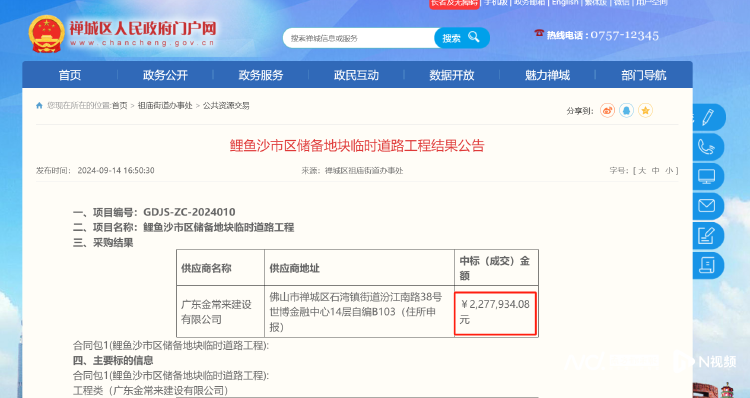The width and height of the screenshot is (750, 398).
Task: Click the star favorites share icon
Action: click(645, 111)
